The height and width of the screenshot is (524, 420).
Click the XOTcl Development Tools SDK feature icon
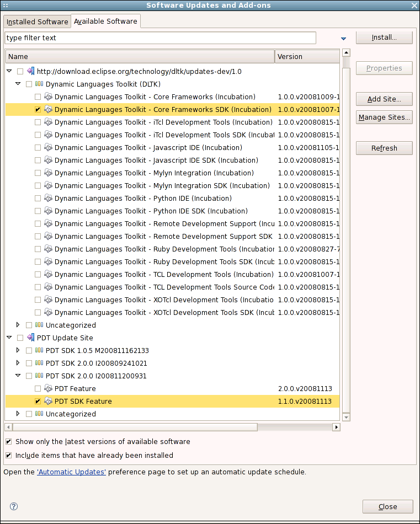tap(49, 312)
